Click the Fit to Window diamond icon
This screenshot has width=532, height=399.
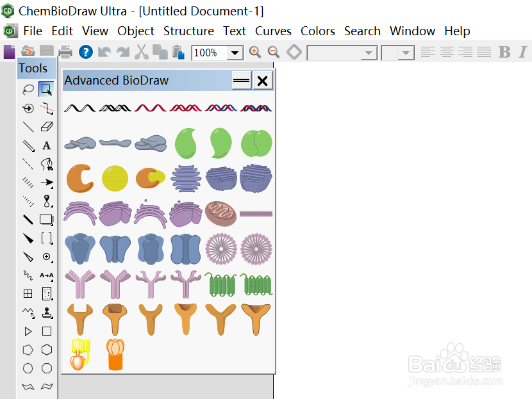pyautogui.click(x=294, y=53)
